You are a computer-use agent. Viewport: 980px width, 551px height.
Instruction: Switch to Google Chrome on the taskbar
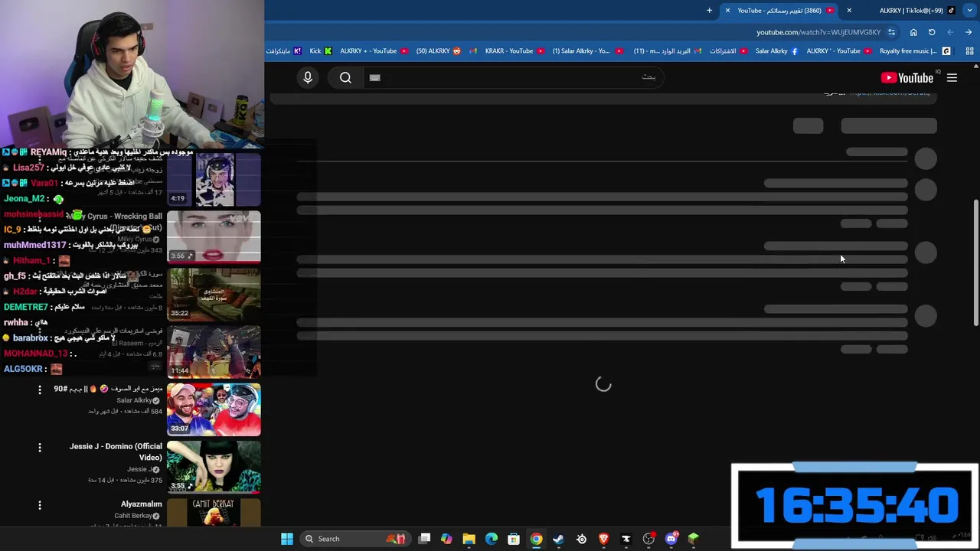pyautogui.click(x=537, y=539)
